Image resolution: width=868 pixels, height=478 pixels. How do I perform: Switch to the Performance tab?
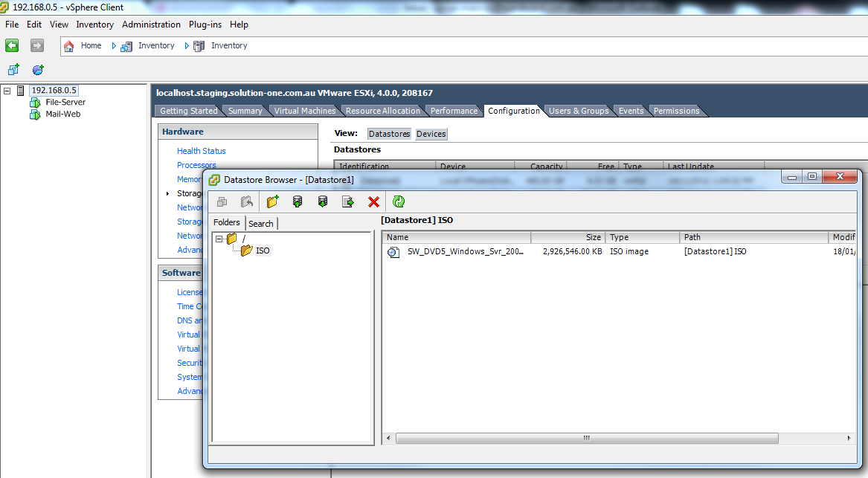[454, 110]
